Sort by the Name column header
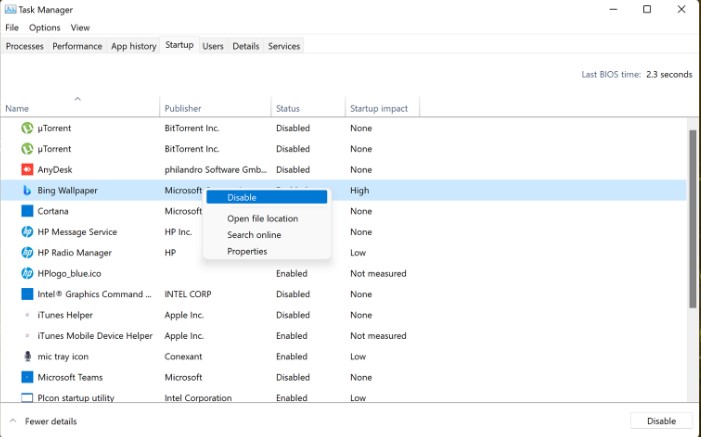701x437 pixels. (17, 108)
